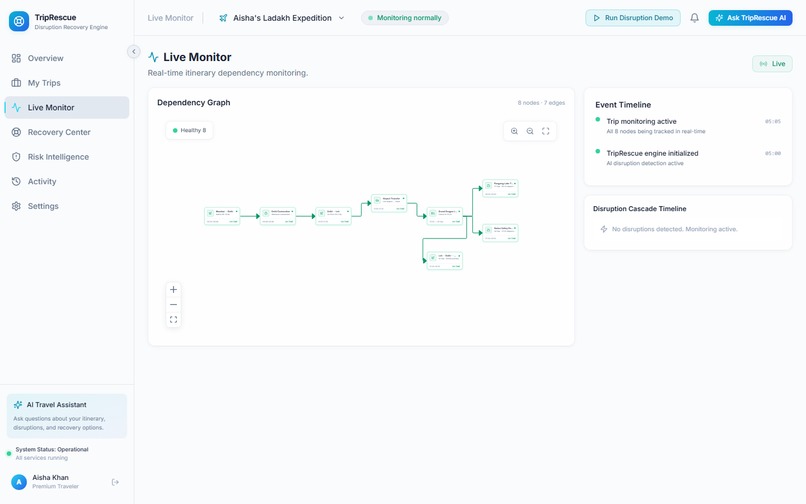Click the Settings gear icon
Viewport: 806px width, 504px height.
[x=16, y=206]
